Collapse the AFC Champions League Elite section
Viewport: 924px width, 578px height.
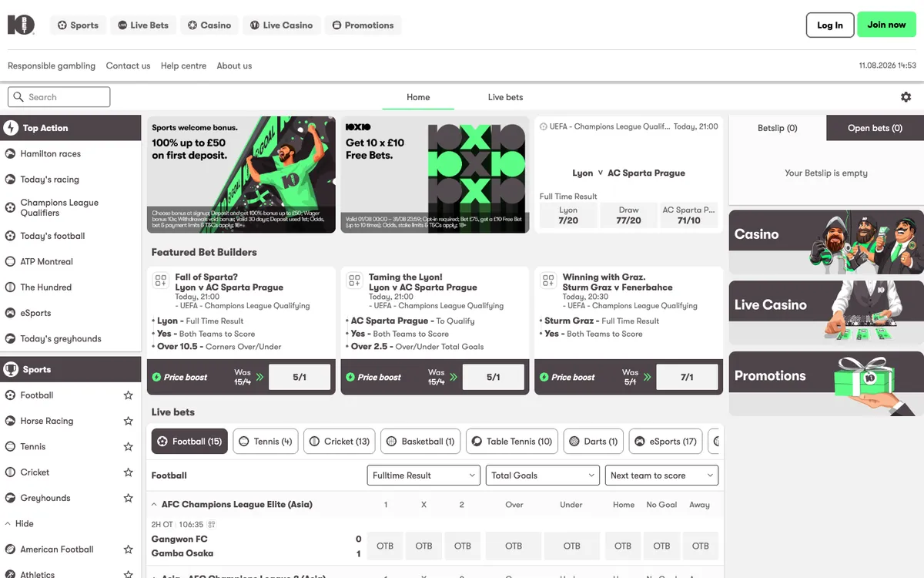pos(155,505)
